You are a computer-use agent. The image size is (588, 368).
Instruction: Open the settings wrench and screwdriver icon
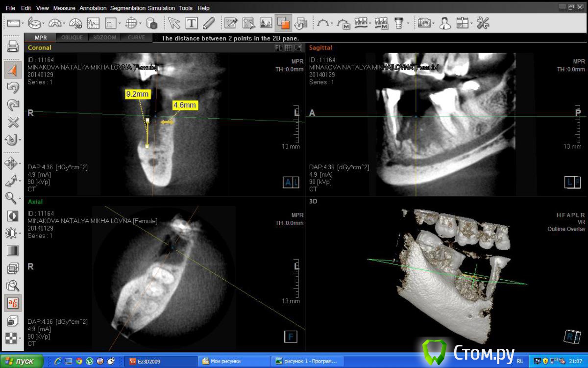(483, 23)
